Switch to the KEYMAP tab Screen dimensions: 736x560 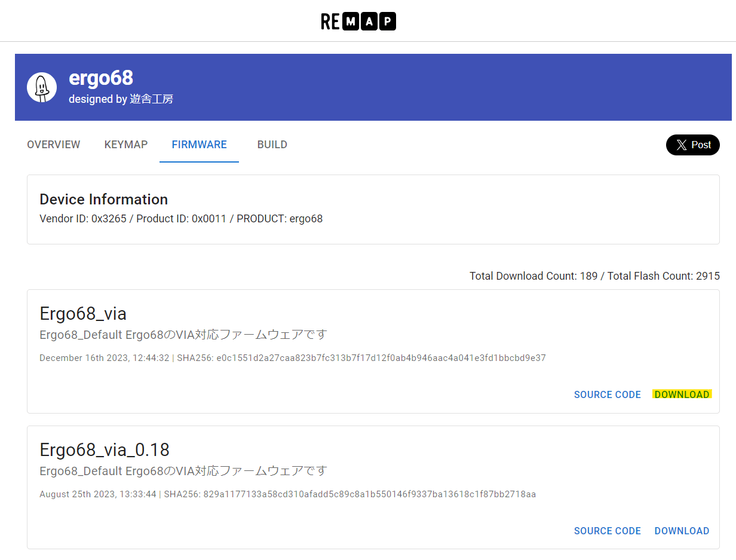(x=126, y=145)
